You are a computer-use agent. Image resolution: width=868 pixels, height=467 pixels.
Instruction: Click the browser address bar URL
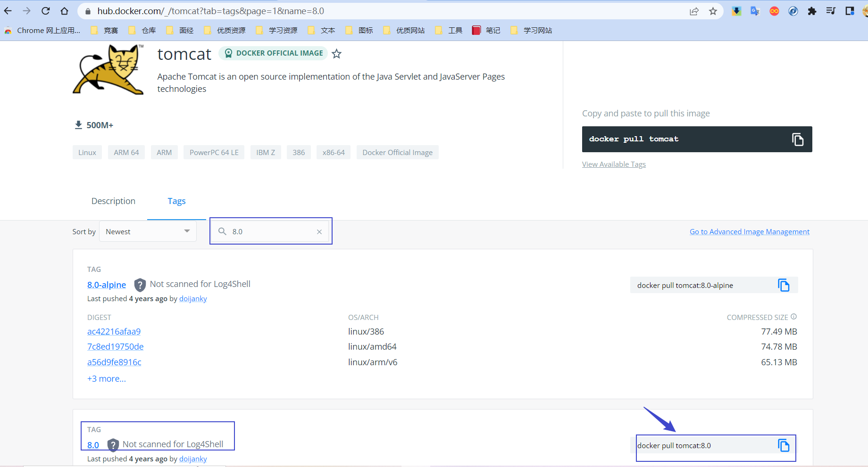pos(210,11)
